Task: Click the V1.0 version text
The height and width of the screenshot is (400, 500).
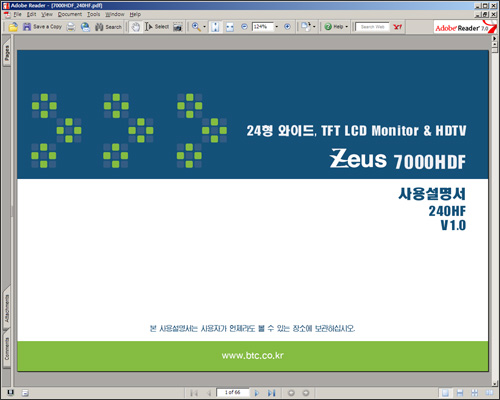Action: [x=453, y=226]
